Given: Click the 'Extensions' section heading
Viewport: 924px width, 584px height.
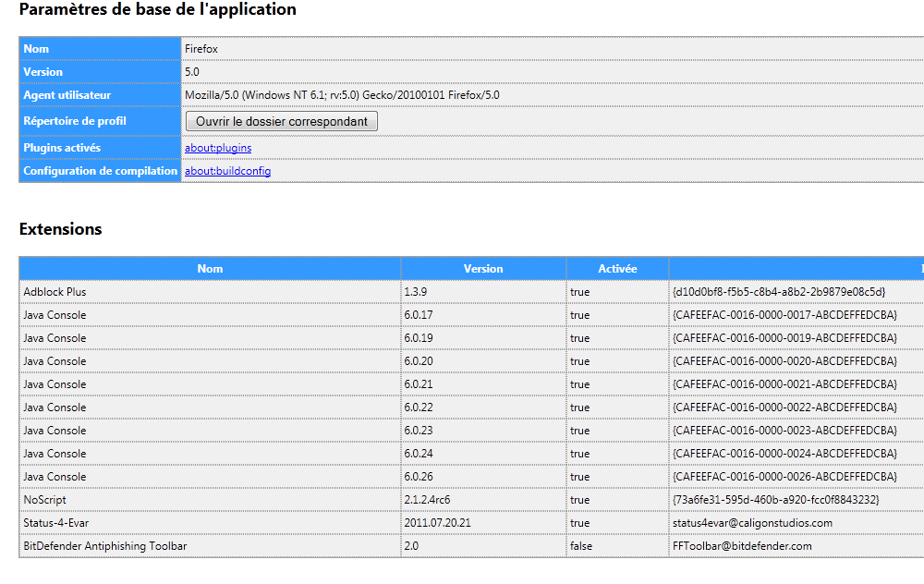Looking at the screenshot, I should coord(61,229).
